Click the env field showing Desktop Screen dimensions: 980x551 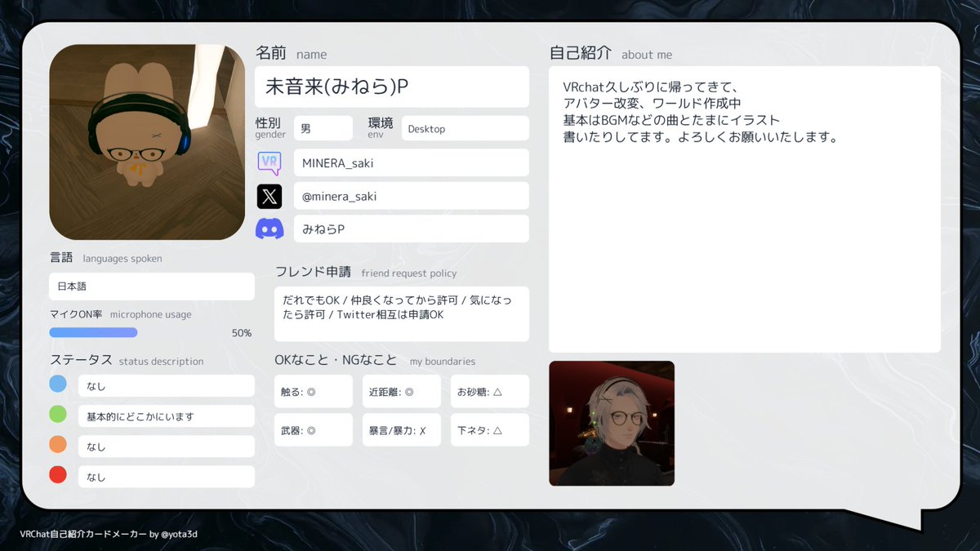click(x=465, y=128)
